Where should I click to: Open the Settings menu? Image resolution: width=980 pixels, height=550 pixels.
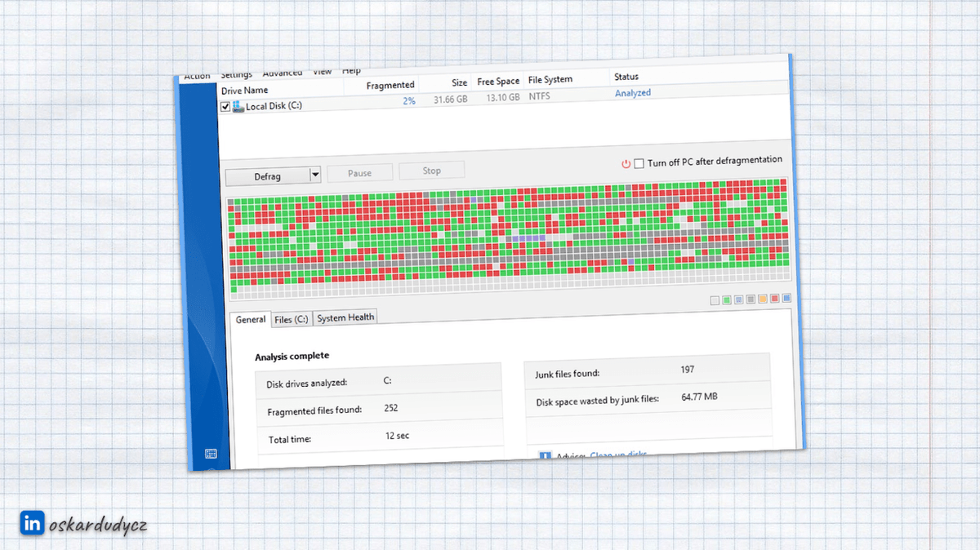coord(236,73)
